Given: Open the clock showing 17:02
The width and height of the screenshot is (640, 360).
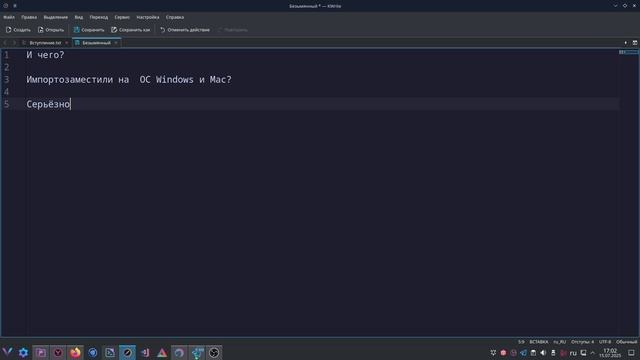Looking at the screenshot, I should 610,353.
